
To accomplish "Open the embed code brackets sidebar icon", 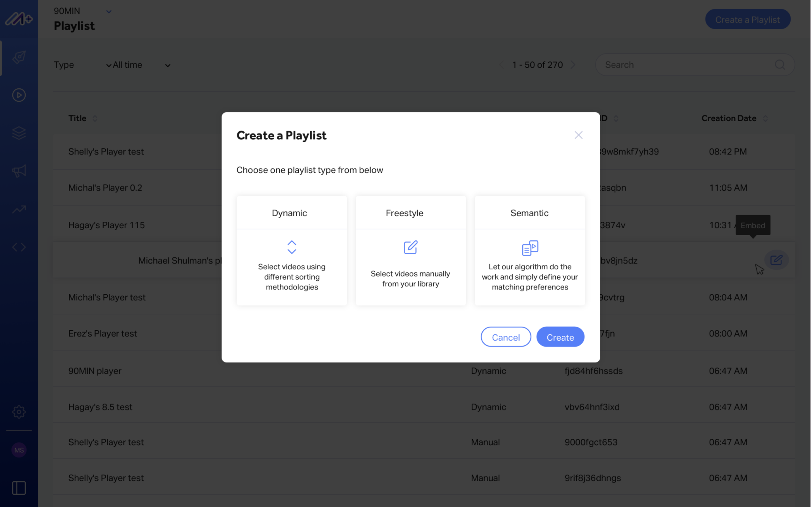I will (19, 247).
